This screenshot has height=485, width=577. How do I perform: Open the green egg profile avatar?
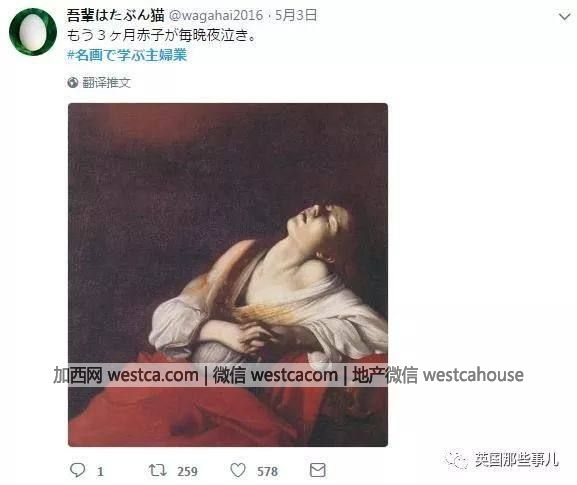click(x=33, y=32)
